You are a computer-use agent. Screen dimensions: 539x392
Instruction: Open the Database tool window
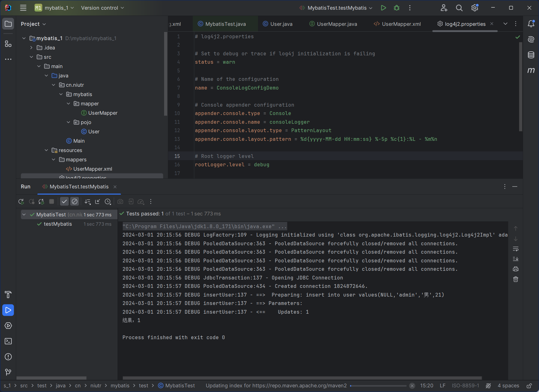tap(531, 55)
